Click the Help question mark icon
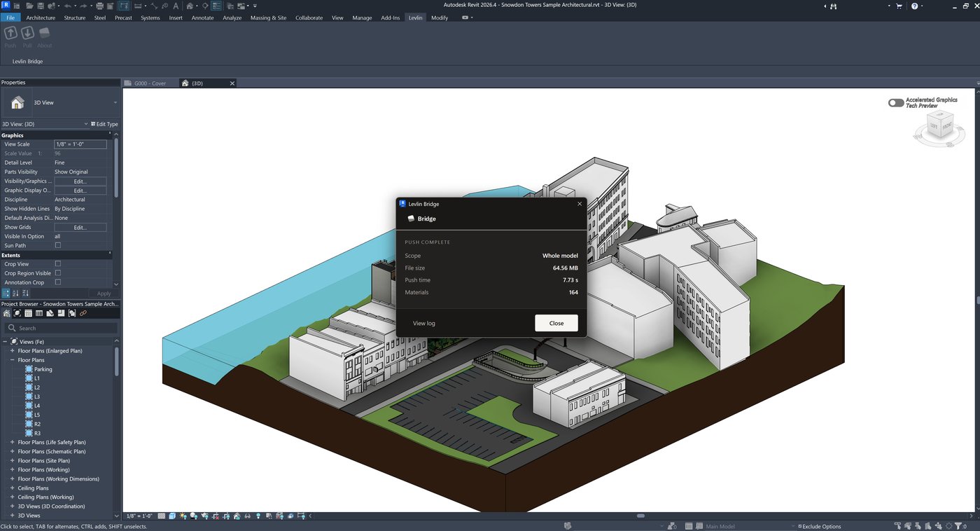 click(914, 6)
